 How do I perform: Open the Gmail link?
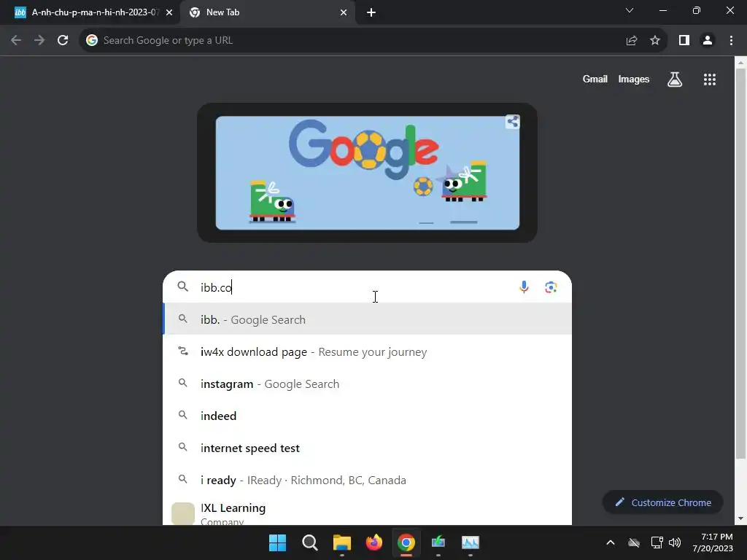(595, 79)
